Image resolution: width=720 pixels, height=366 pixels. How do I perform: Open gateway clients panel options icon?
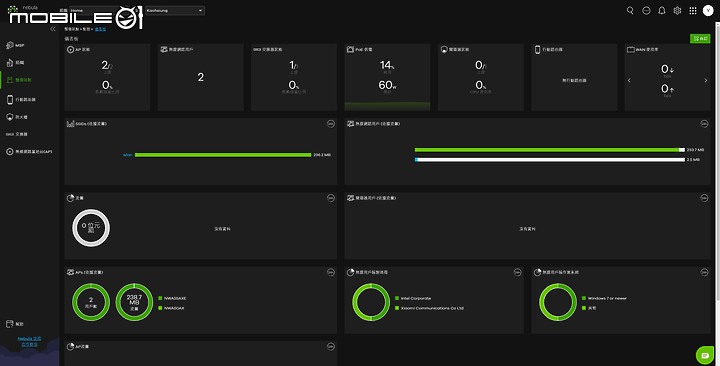[704, 198]
